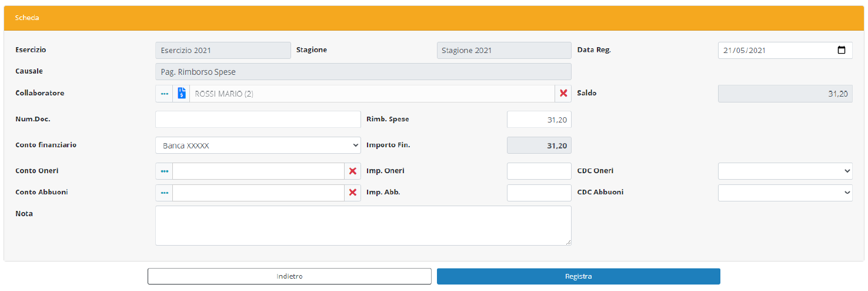This screenshot has height=291, width=868.
Task: Click the Imp. Abb. input field
Action: pos(539,193)
